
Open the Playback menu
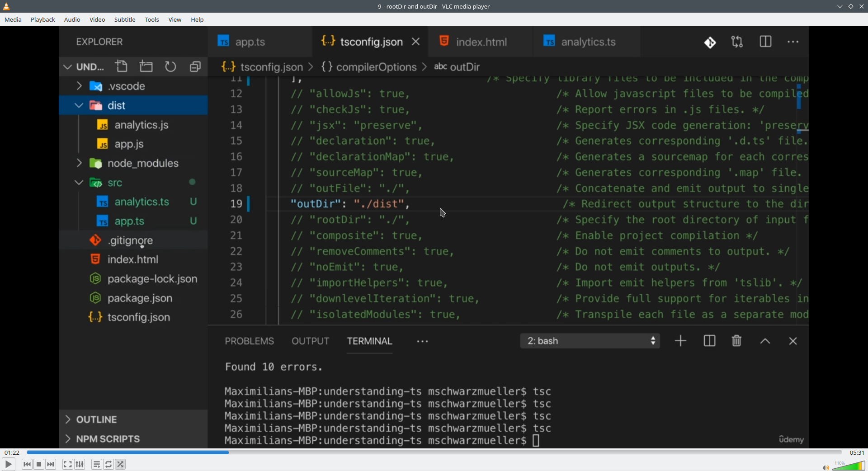click(x=43, y=19)
